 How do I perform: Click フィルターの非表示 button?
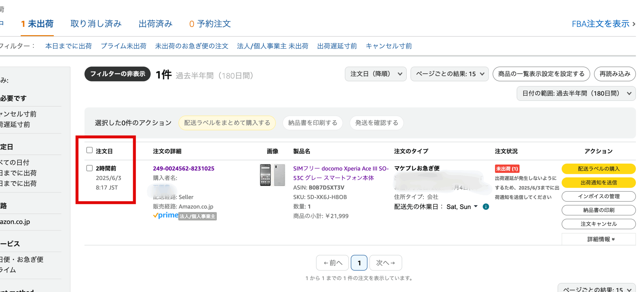(117, 74)
